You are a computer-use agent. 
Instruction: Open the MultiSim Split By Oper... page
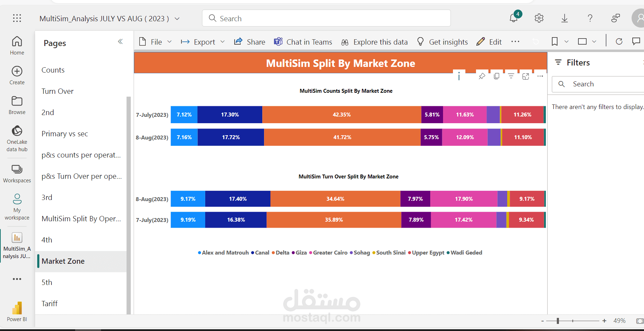click(81, 219)
